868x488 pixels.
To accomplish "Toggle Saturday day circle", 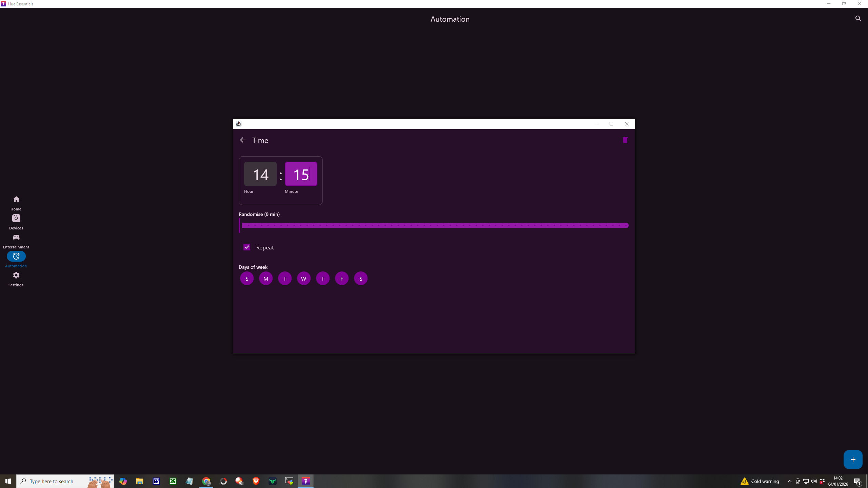I will click(x=361, y=279).
